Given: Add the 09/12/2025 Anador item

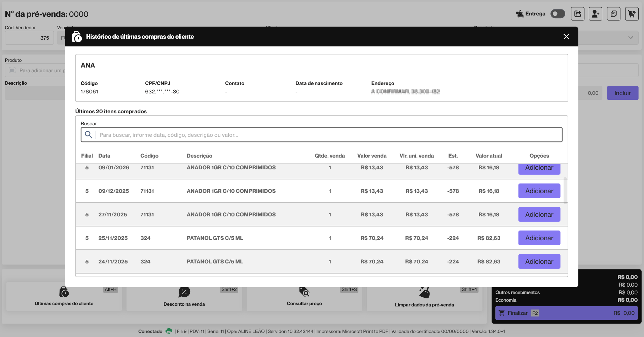Looking at the screenshot, I should pyautogui.click(x=539, y=191).
